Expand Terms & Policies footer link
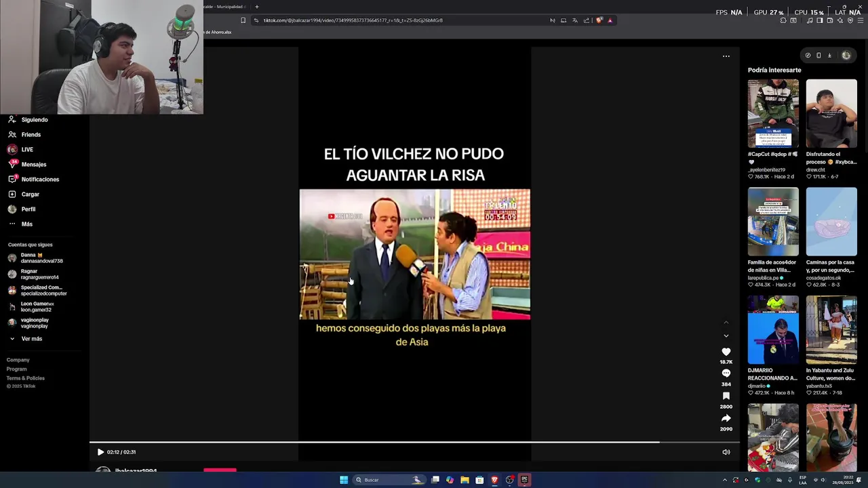 coord(26,378)
